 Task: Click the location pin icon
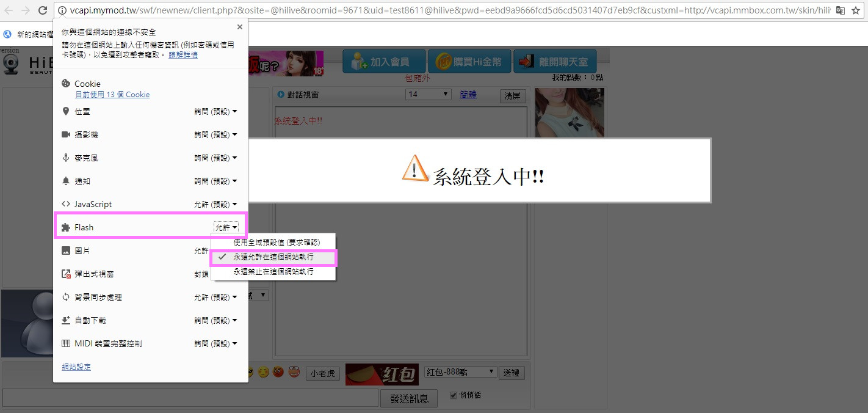click(66, 111)
